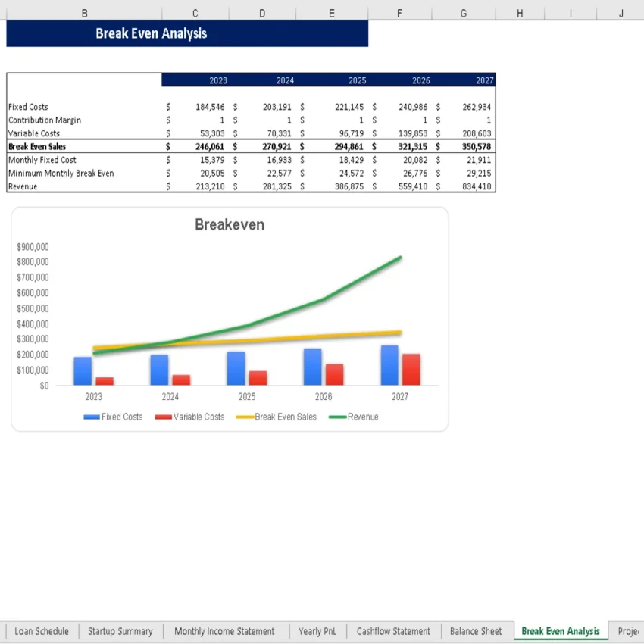
Task: Open the Startup Summary sheet
Action: pyautogui.click(x=120, y=631)
